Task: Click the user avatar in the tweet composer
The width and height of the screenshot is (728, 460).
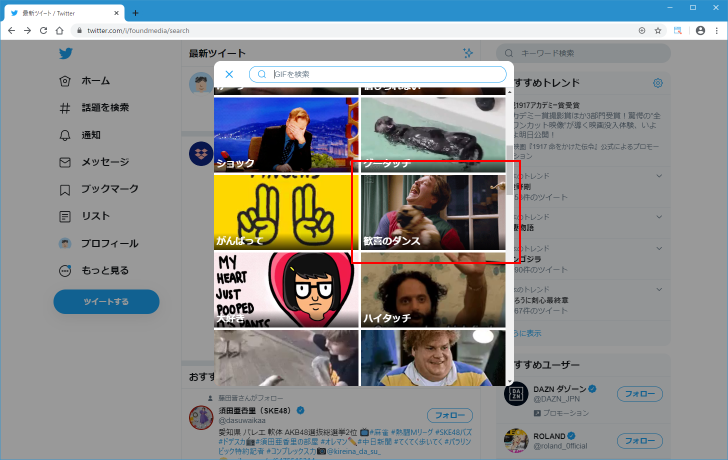Action: pyautogui.click(x=201, y=84)
